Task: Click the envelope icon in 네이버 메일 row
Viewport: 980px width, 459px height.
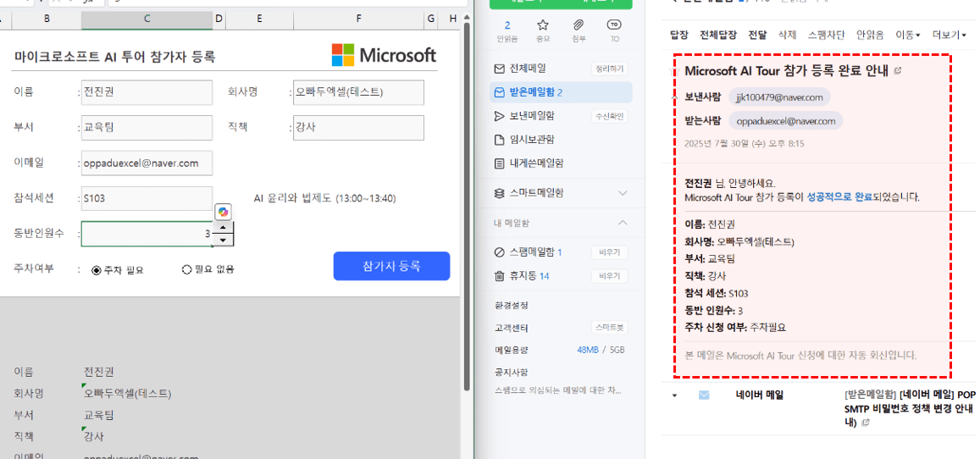Action: [x=705, y=395]
